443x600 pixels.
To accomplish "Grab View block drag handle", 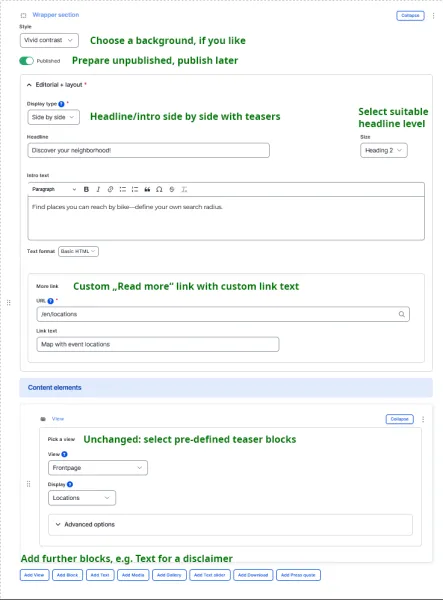I will point(28,484).
